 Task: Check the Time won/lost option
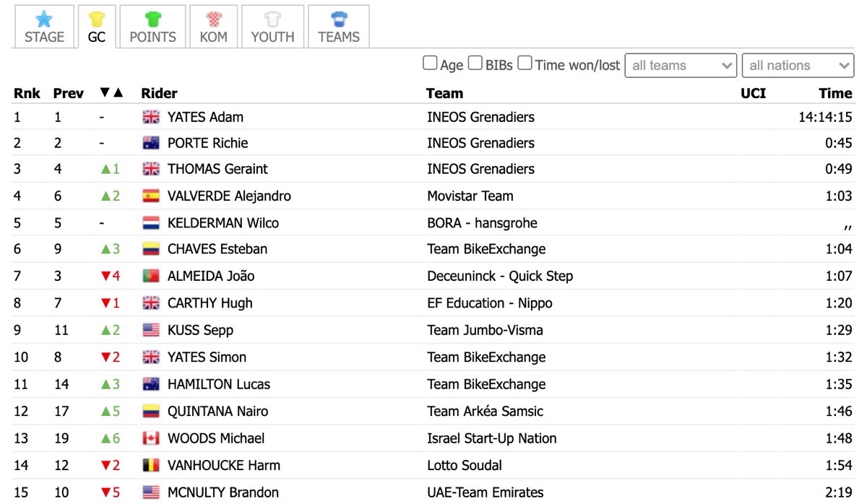525,64
